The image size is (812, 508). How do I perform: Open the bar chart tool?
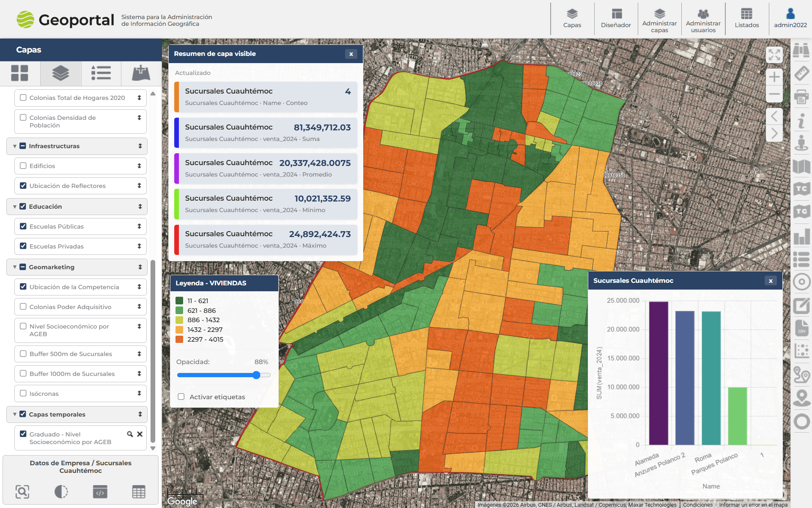pos(801,236)
